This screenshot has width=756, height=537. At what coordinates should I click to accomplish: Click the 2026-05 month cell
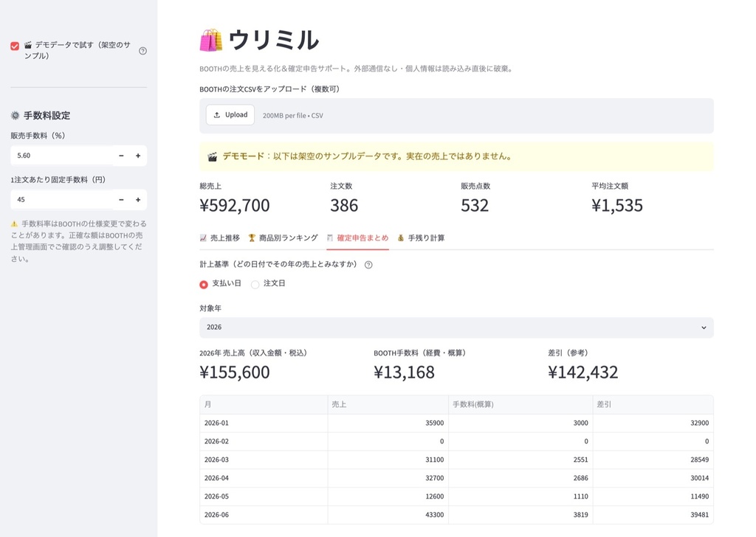[x=264, y=496]
